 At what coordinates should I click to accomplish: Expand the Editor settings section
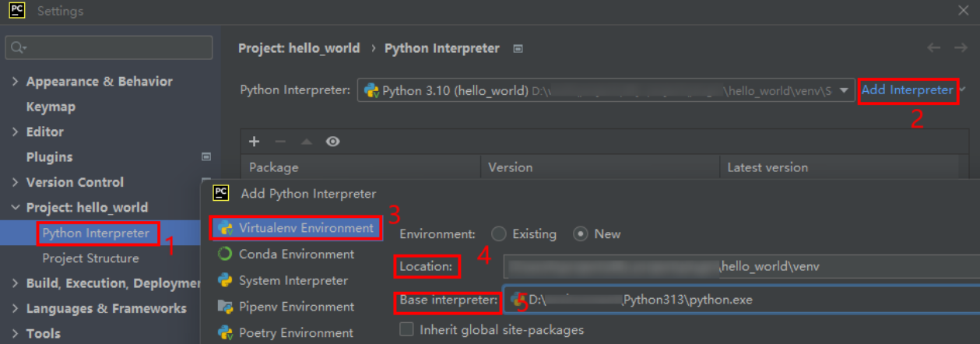tap(16, 132)
